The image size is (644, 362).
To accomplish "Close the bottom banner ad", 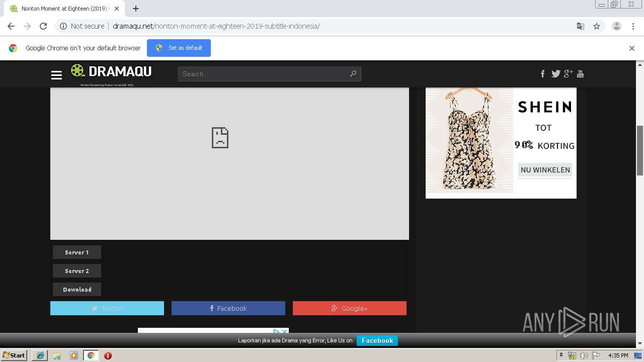I will [284, 331].
